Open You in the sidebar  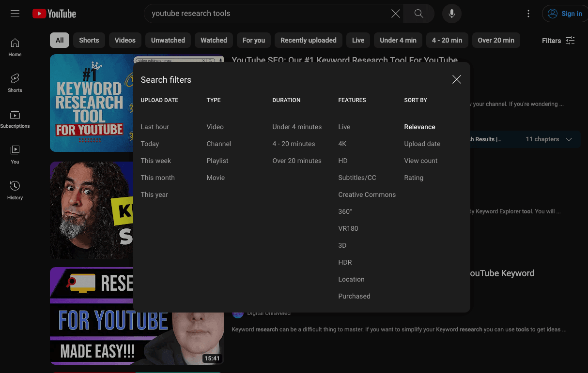coord(15,155)
